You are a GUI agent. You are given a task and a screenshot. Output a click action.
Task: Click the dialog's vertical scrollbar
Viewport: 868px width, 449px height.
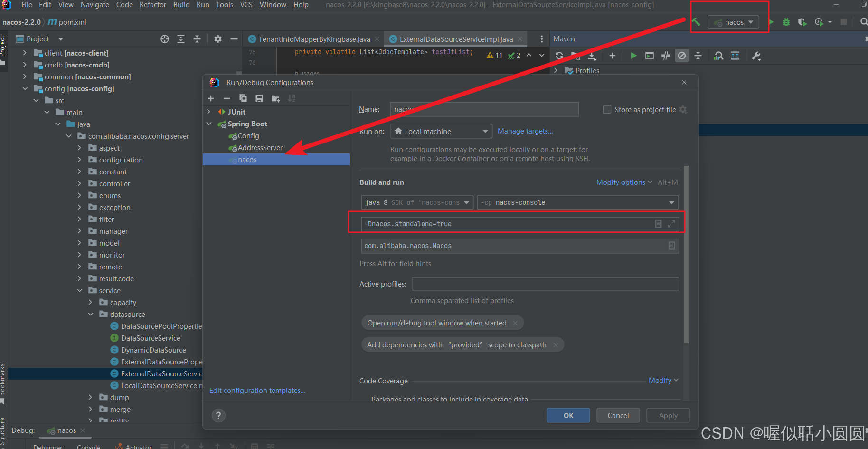point(686,254)
